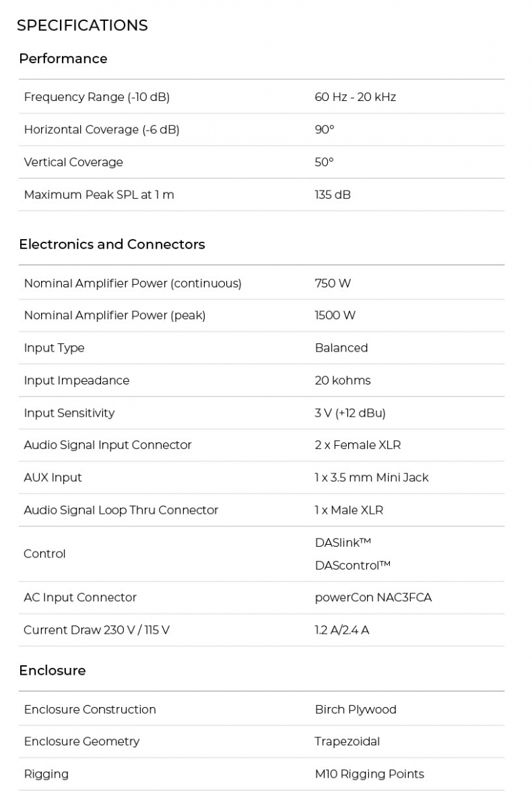Image resolution: width=532 pixels, height=808 pixels.
Task: Click the Electronics and Connectors heading
Action: tap(112, 244)
